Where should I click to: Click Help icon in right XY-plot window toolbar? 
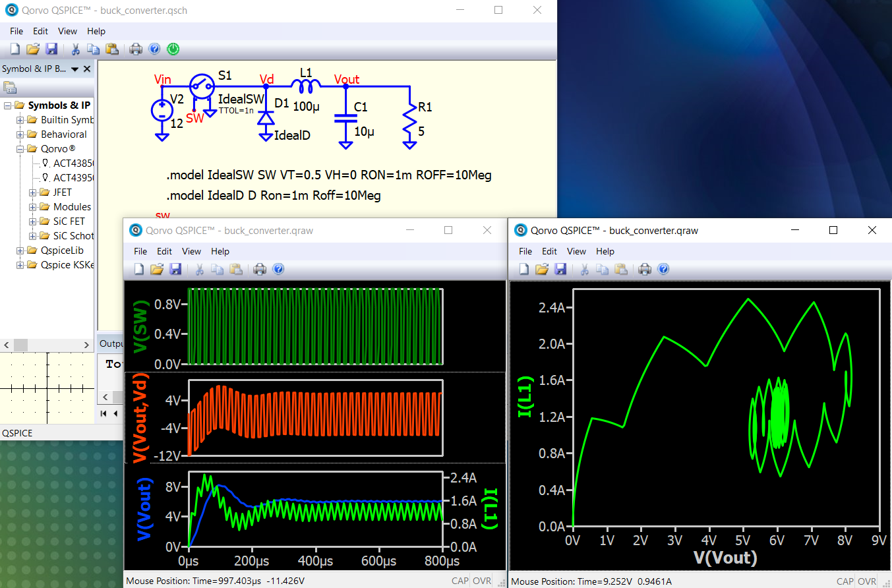click(663, 269)
